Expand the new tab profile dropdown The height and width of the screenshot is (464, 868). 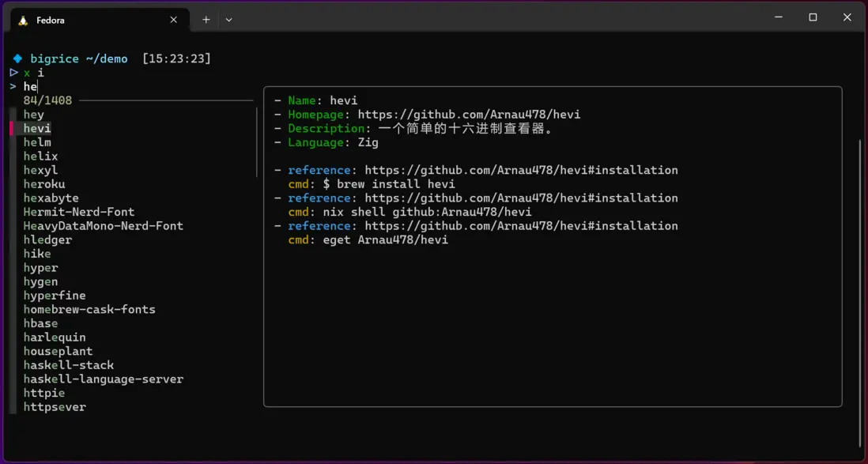[x=228, y=20]
